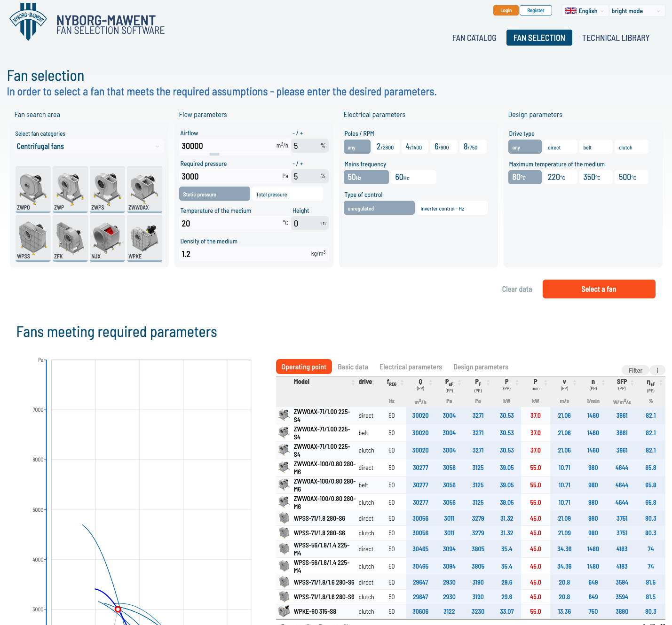
Task: Open the table Filter button
Action: (635, 370)
